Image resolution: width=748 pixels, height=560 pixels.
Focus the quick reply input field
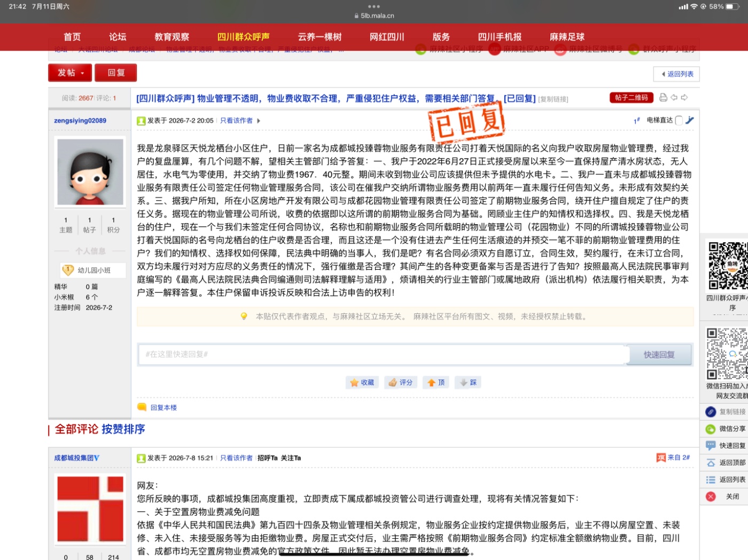pos(381,354)
